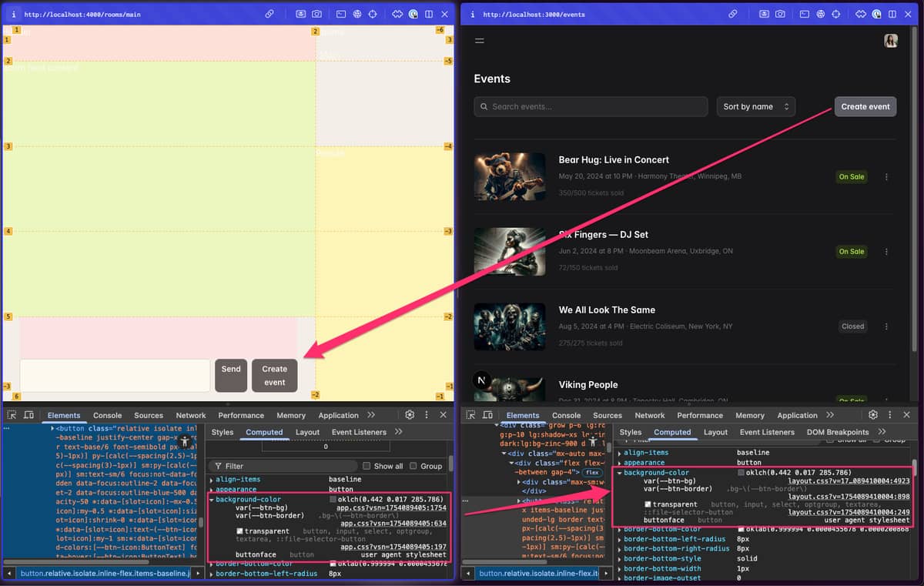This screenshot has width=924, height=586.
Task: Enable the Show all checkbox in left Computed pane
Action: pos(367,466)
